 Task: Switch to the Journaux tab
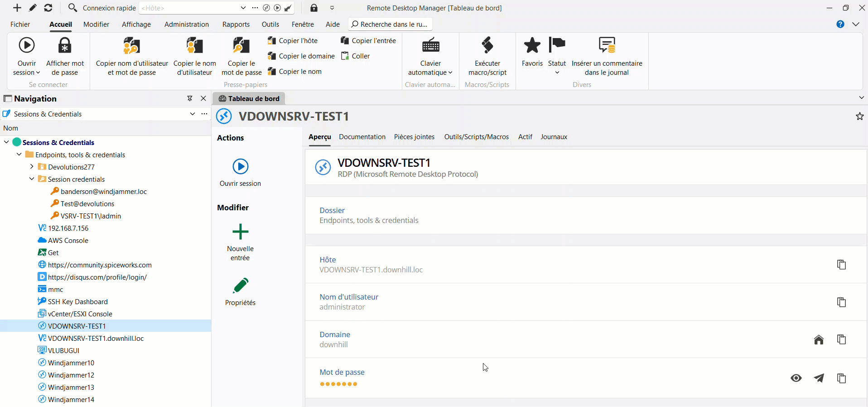point(554,137)
